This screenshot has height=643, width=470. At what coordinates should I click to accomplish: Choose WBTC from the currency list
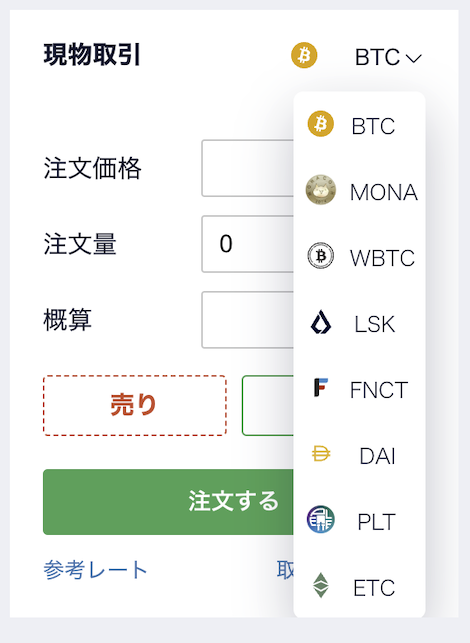pyautogui.click(x=359, y=257)
